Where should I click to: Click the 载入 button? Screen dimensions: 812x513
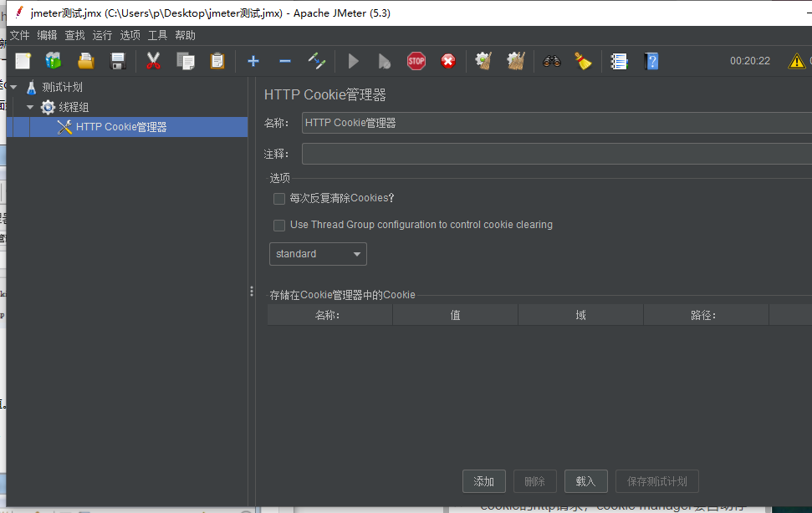(x=585, y=481)
